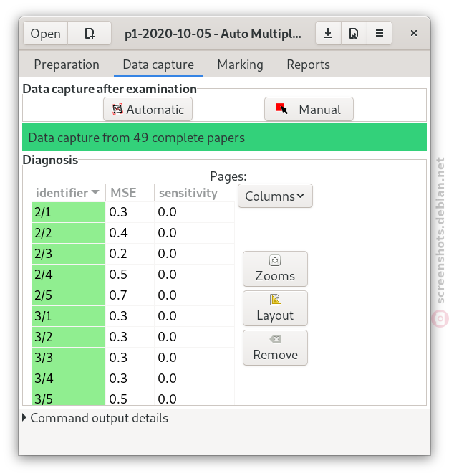Open the Columns dropdown

coord(275,196)
